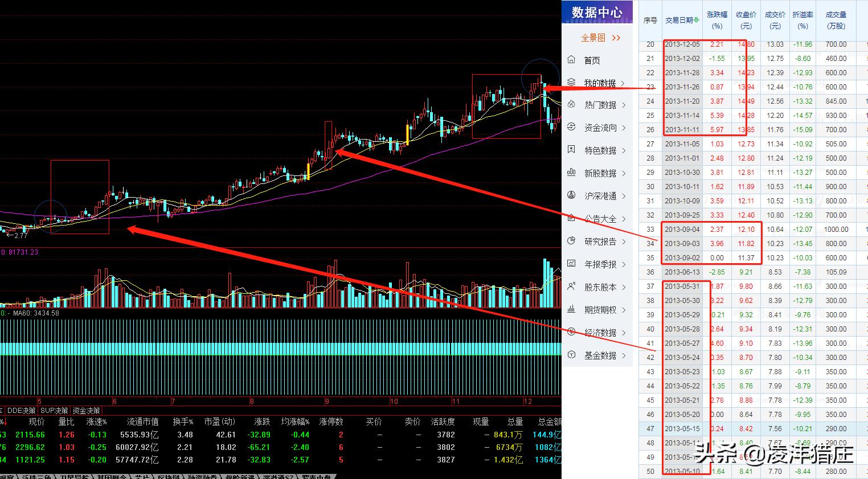
Task: Expand the 年报季报 submenu chevron
Action: (623, 265)
